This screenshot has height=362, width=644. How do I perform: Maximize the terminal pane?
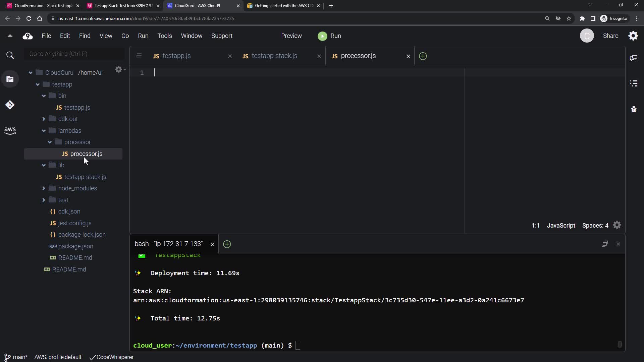point(604,244)
